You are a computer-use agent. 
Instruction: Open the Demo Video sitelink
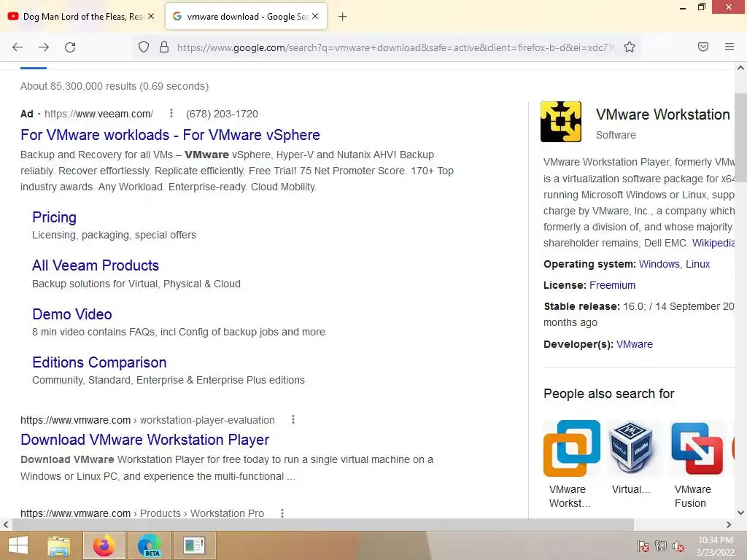point(72,314)
